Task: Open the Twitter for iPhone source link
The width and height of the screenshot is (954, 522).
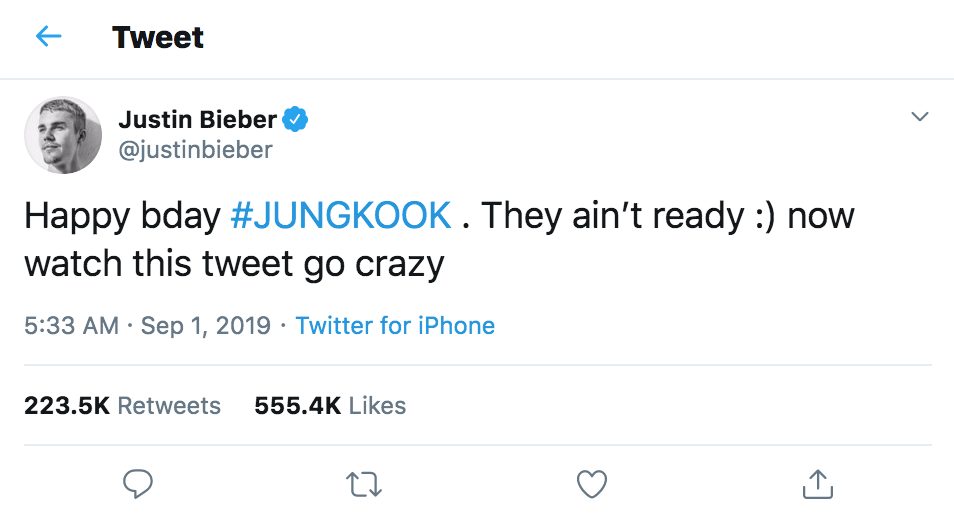Action: pos(395,325)
